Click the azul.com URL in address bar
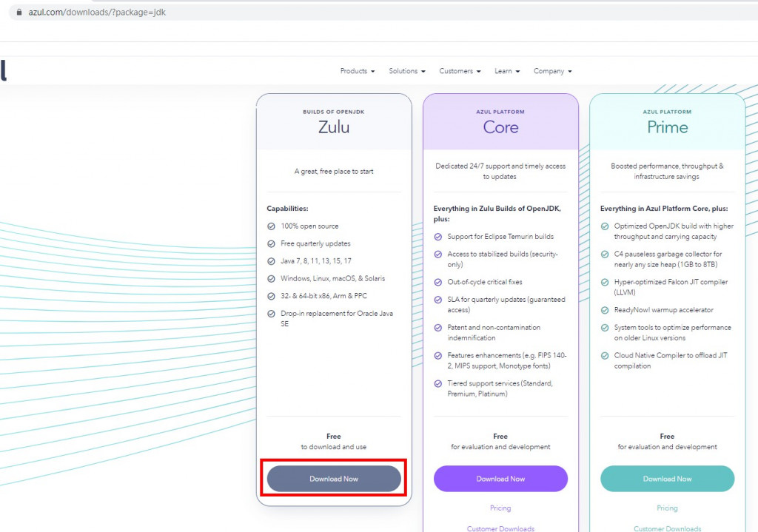This screenshot has height=532, width=758. pyautogui.click(x=97, y=12)
